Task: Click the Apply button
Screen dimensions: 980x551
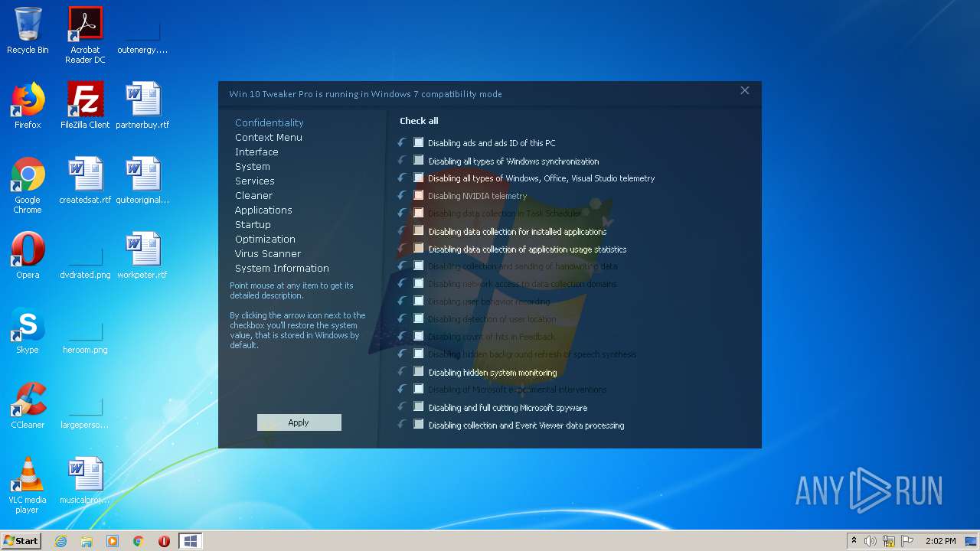Action: pos(299,422)
